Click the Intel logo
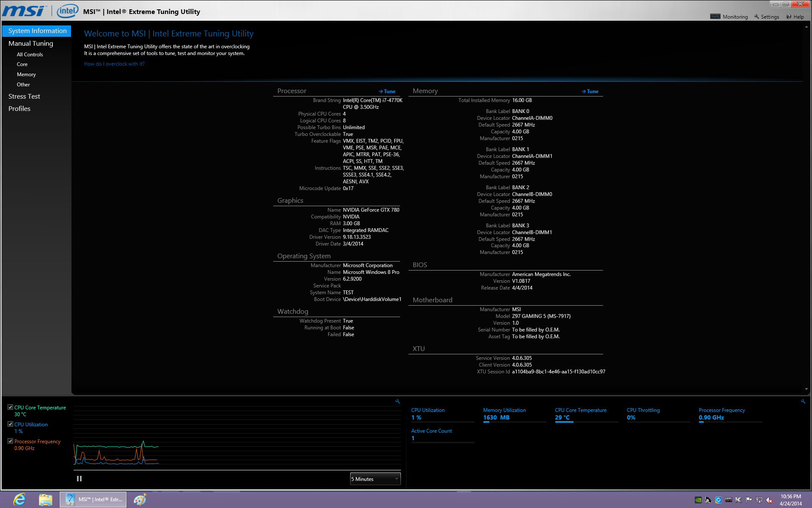This screenshot has width=812, height=508. (67, 11)
